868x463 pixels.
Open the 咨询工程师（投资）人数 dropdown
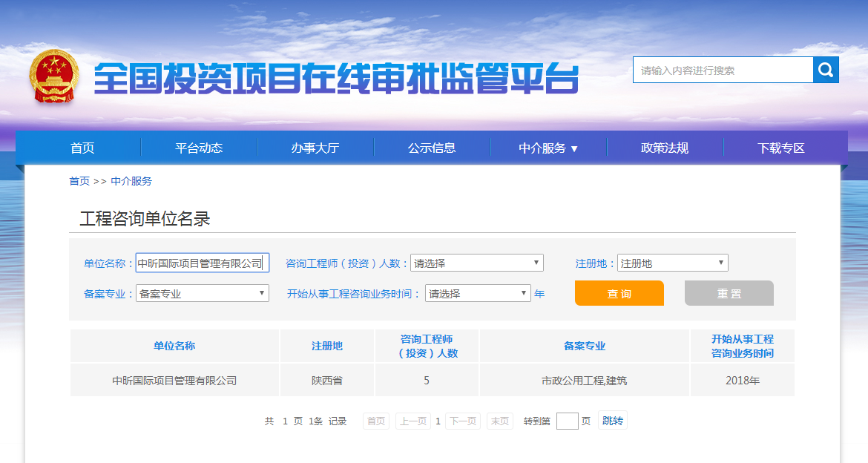[477, 263]
